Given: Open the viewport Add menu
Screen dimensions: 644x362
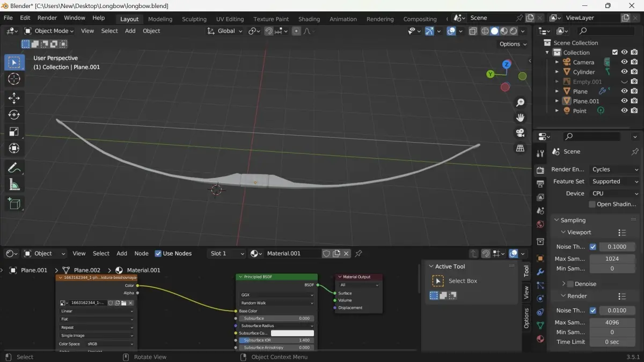Looking at the screenshot, I should click(130, 31).
